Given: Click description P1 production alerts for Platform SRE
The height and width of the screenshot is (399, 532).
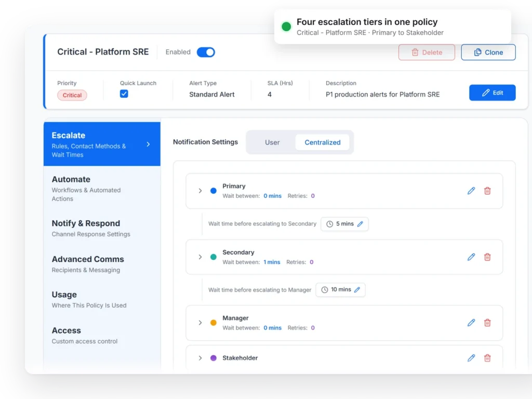Looking at the screenshot, I should (382, 95).
